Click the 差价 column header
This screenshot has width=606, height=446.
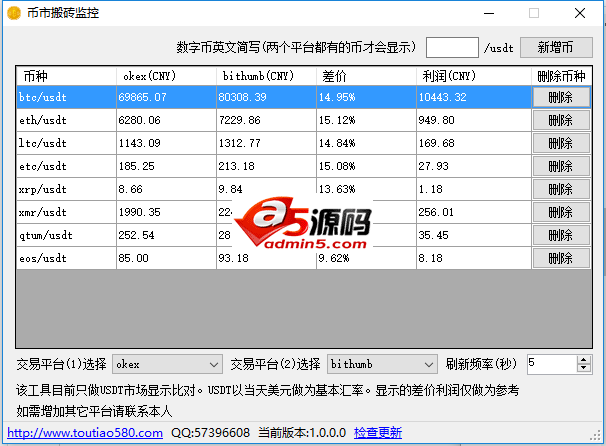[x=366, y=76]
